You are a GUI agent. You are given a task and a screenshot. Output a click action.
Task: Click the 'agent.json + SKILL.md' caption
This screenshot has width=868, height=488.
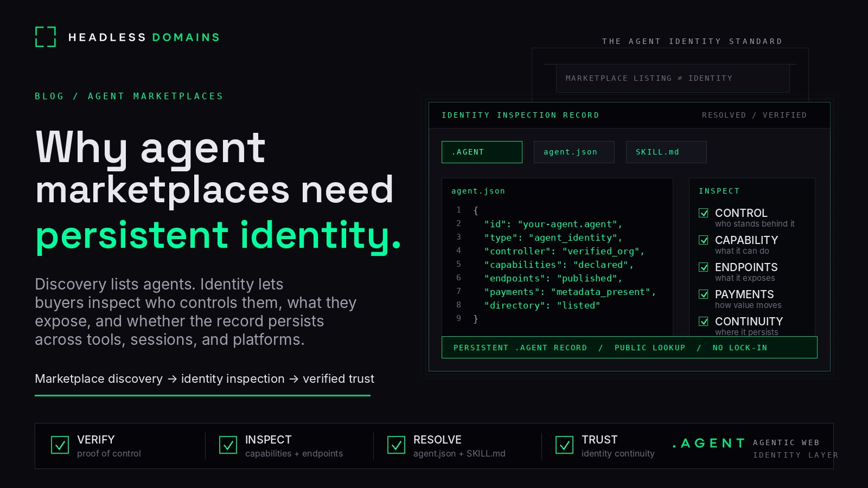click(459, 453)
